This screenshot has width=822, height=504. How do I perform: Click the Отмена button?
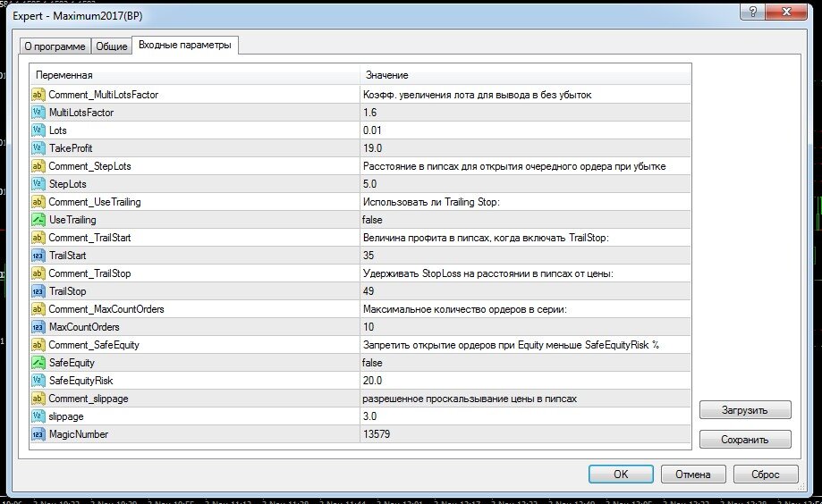click(693, 475)
